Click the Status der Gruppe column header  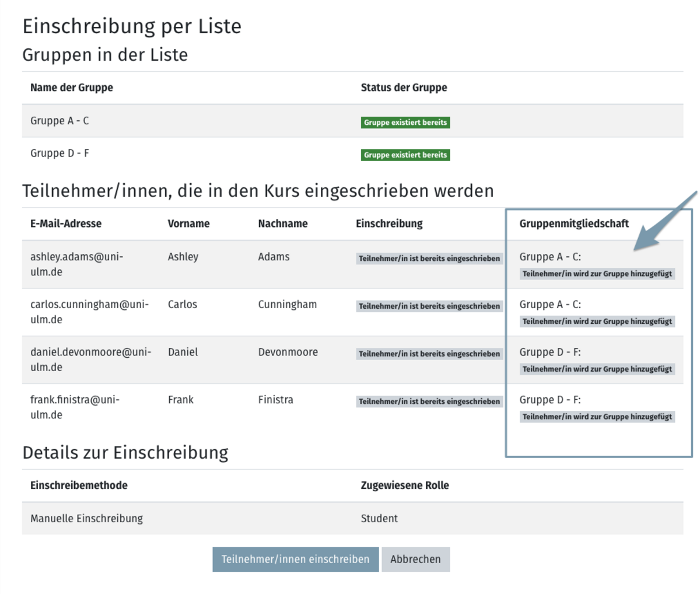click(404, 88)
